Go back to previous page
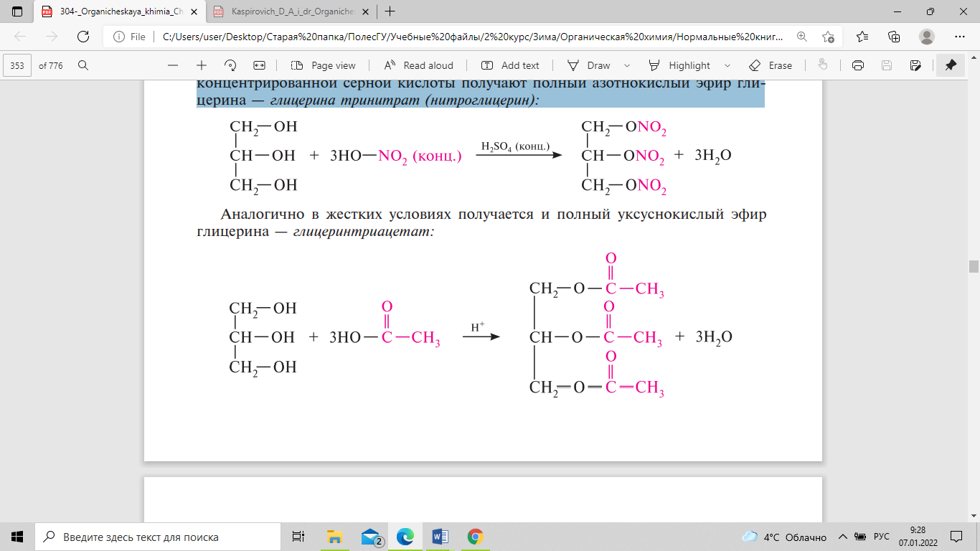 tap(20, 37)
